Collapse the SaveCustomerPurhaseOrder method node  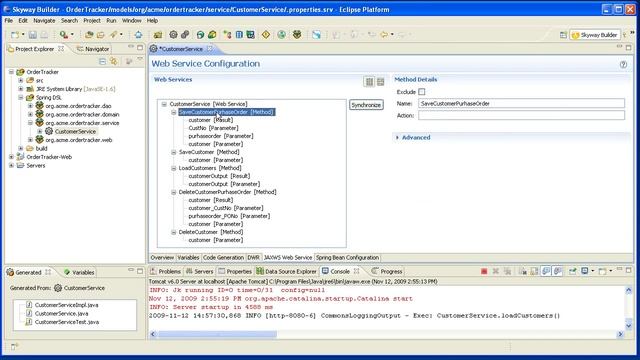[x=174, y=112]
